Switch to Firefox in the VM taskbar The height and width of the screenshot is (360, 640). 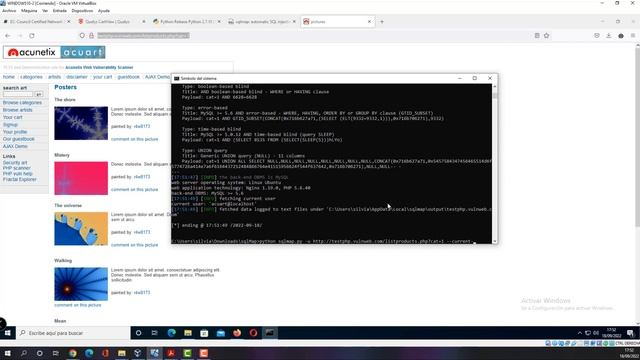pos(237,333)
